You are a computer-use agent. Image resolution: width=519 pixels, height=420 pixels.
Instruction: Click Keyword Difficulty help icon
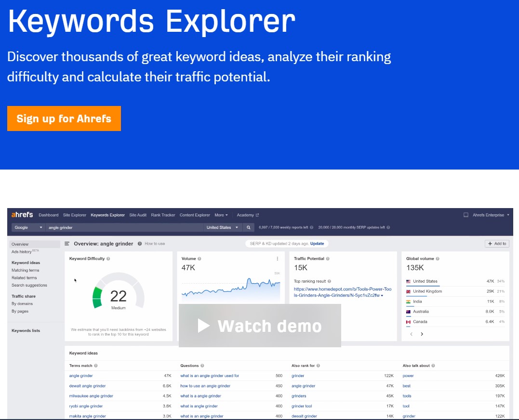click(108, 259)
